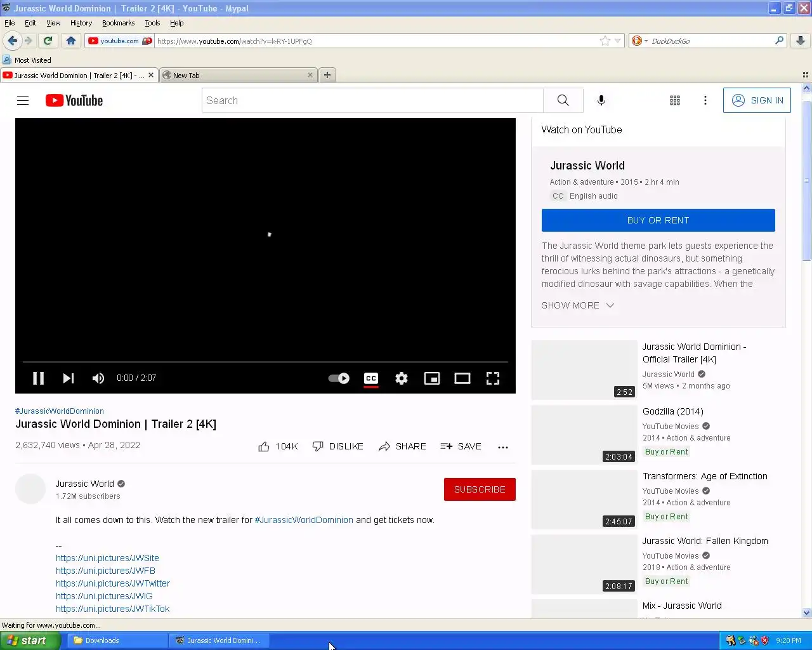Open the uni.pictures/JWFB link
The height and width of the screenshot is (650, 812).
point(105,571)
